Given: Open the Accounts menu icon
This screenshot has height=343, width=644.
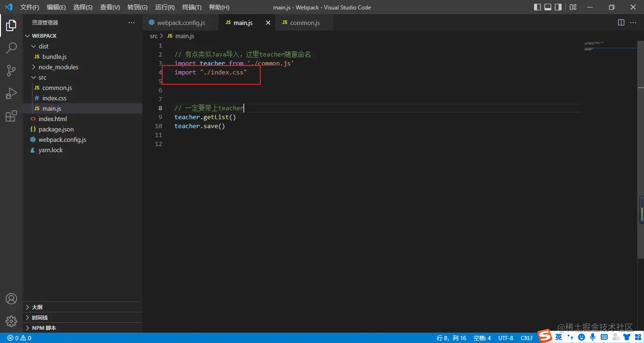Looking at the screenshot, I should point(11,299).
